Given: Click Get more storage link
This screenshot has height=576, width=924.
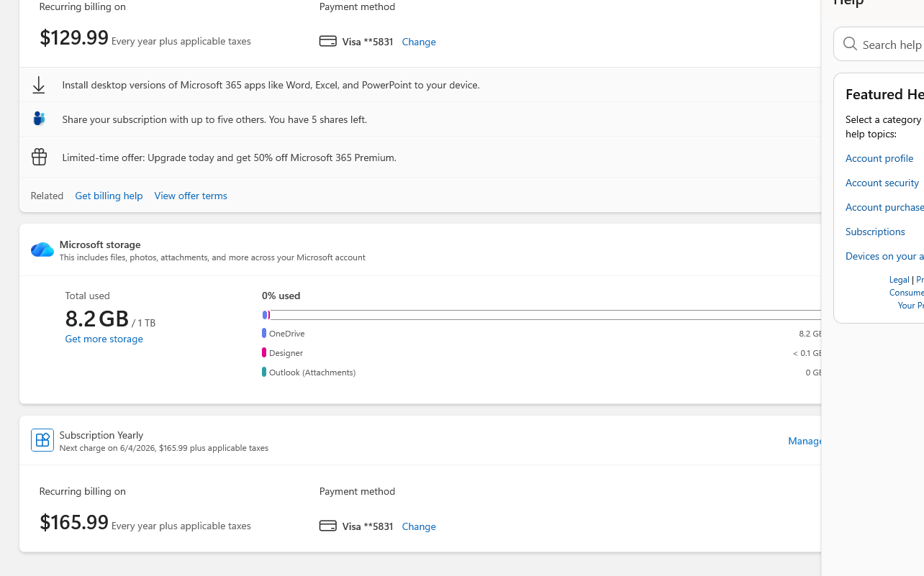Looking at the screenshot, I should [104, 339].
